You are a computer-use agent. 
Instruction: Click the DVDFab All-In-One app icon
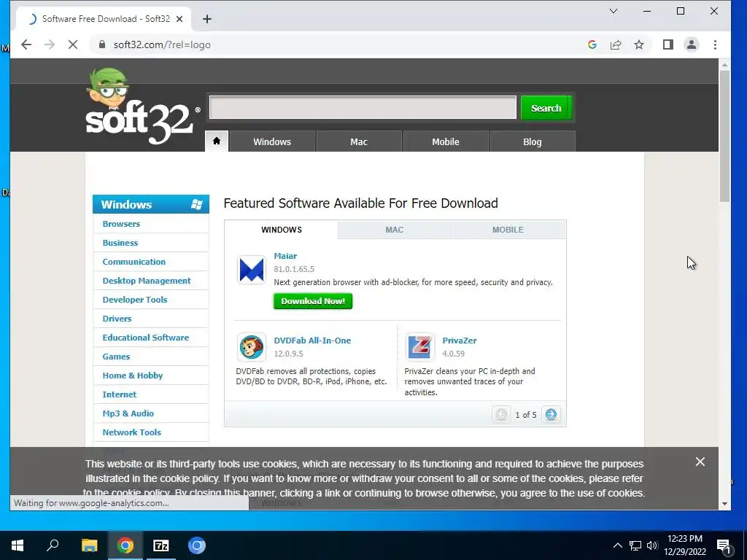coord(252,346)
